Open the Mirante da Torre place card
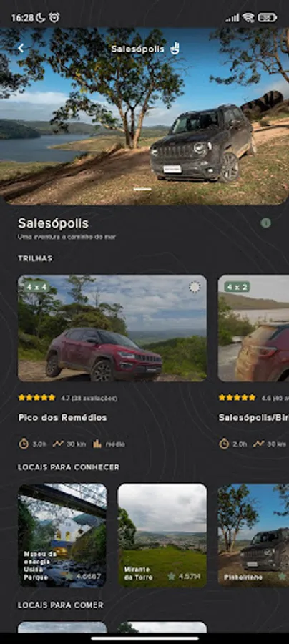Screen dimensions: 289x644 click(162, 535)
